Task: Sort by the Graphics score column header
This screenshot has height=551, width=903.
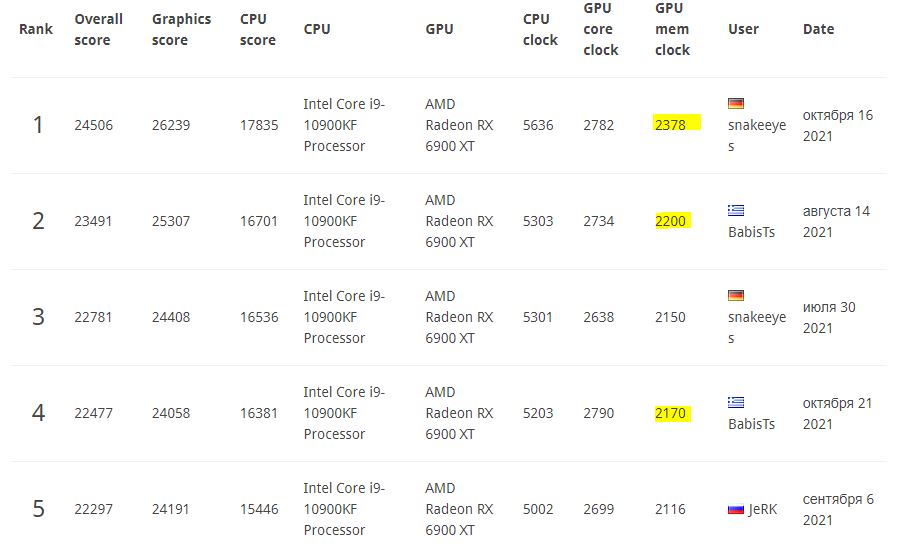Action: 181,29
